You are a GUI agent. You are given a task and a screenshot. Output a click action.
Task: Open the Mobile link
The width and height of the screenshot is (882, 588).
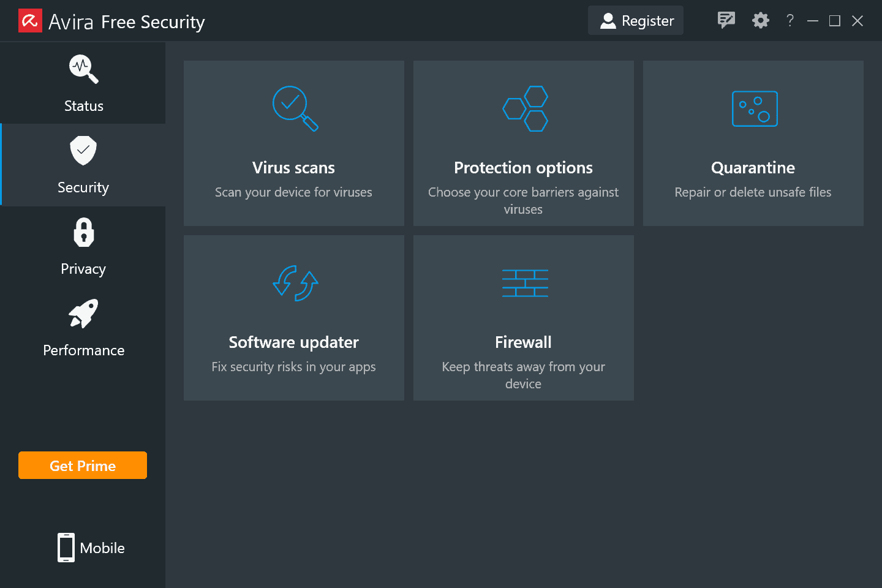(91, 548)
